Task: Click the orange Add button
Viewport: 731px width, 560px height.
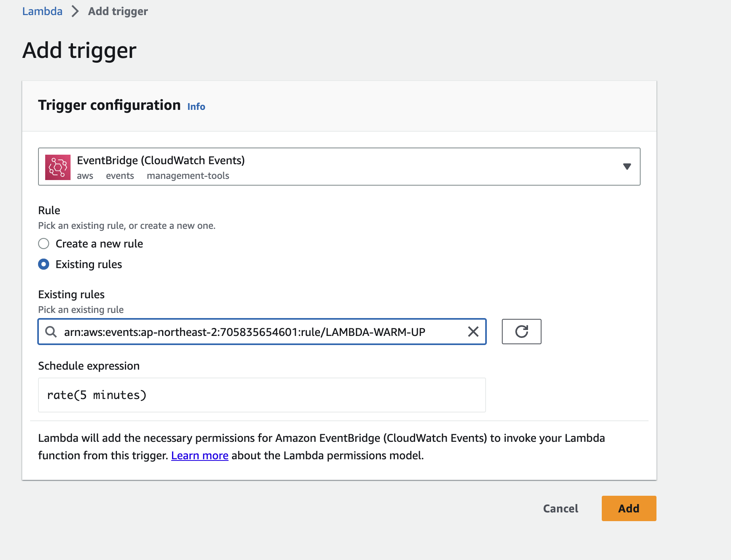Action: [x=629, y=508]
